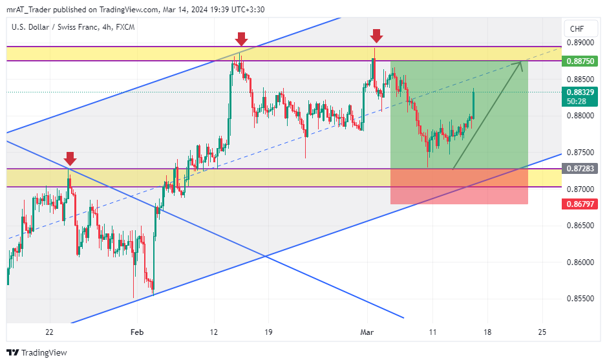This screenshot has width=607, height=364.
Task: Click the 0.87500 price axis label
Action: click(x=580, y=153)
